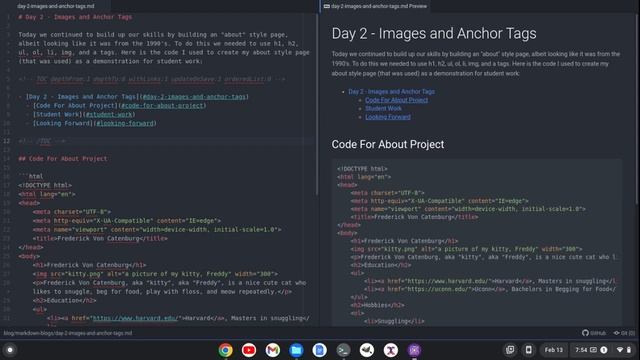Viewport: 640px width, 360px height.
Task: Click '#student-work' anchor in editor
Action: (109, 114)
